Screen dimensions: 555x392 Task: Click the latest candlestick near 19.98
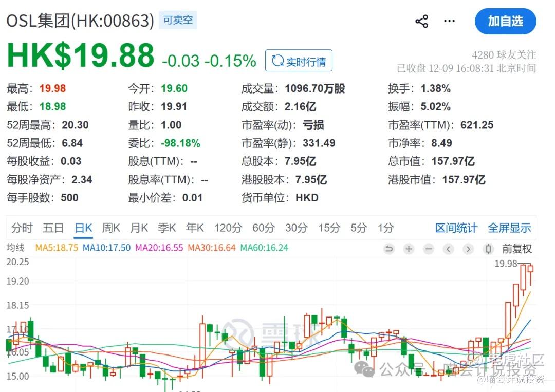pos(530,274)
